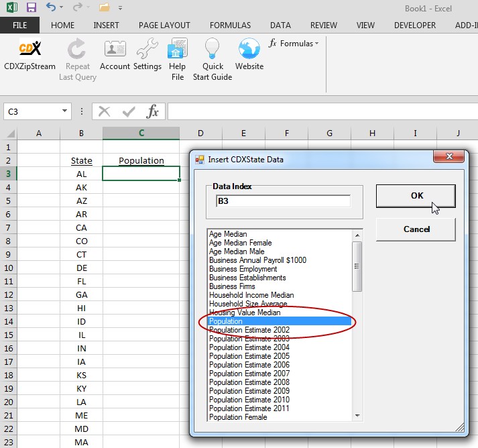Click the Redo arrow icon
Viewport: 478px width, 448px height.
point(77,7)
